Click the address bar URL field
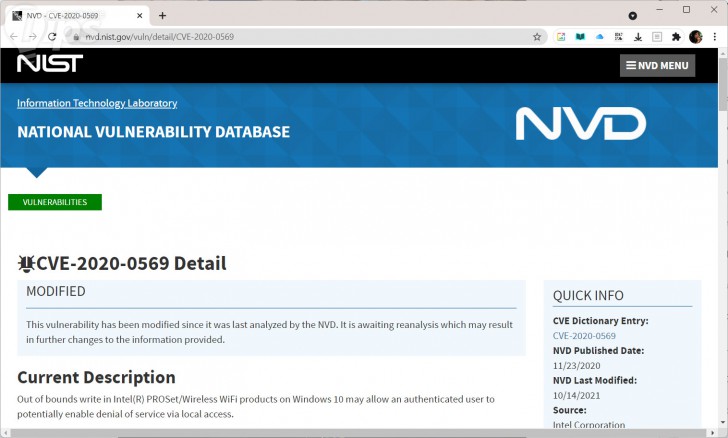The height and width of the screenshot is (438, 728). 306,37
